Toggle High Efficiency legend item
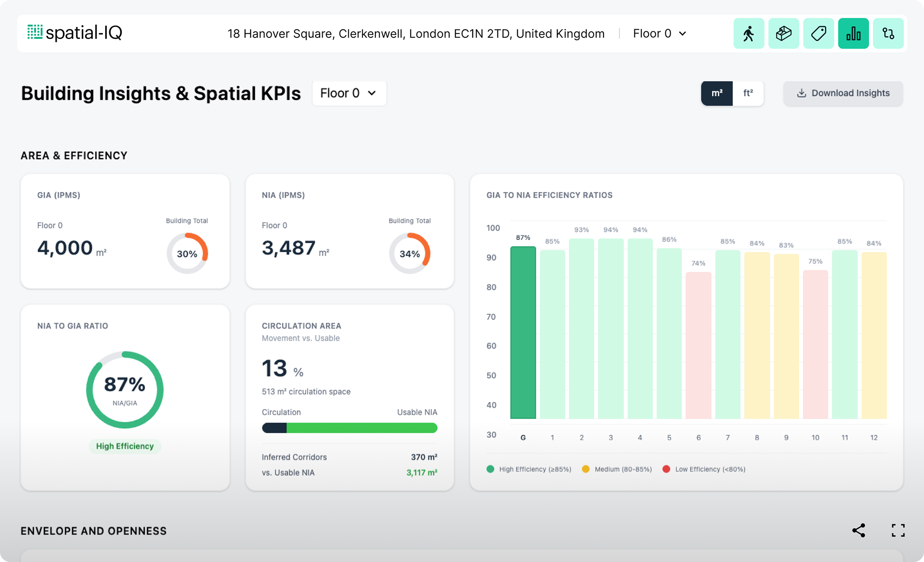 tap(529, 469)
